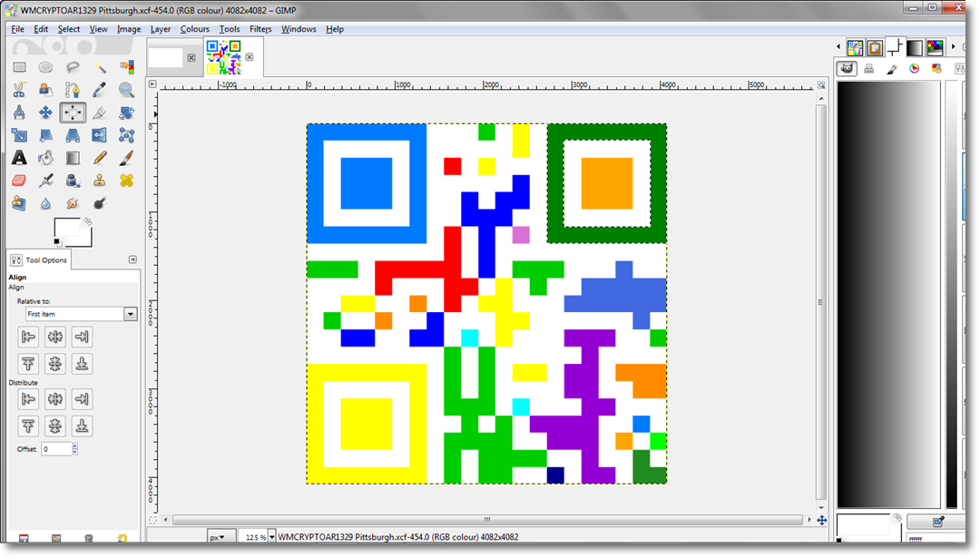Open the Tool Options tab menu arrow
The width and height of the screenshot is (980, 558).
(132, 259)
